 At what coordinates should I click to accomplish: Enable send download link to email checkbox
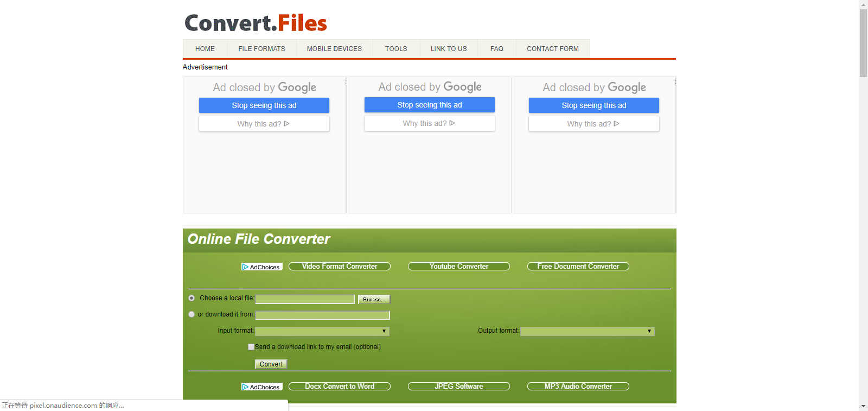tap(251, 347)
